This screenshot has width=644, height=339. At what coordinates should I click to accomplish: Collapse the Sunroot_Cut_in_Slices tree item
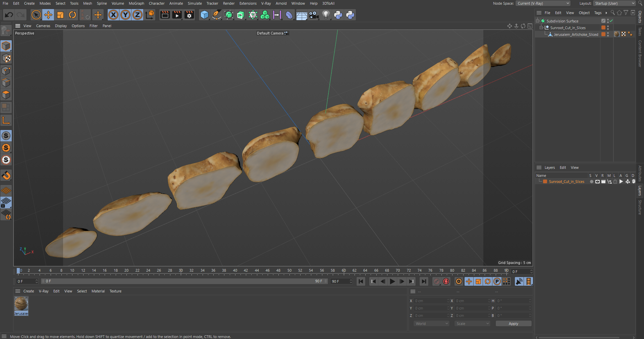coord(541,27)
